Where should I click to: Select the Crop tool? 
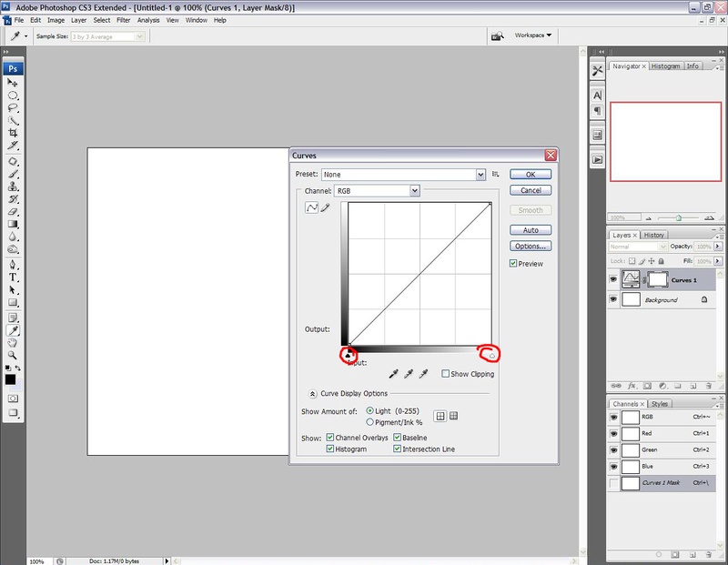pos(13,133)
